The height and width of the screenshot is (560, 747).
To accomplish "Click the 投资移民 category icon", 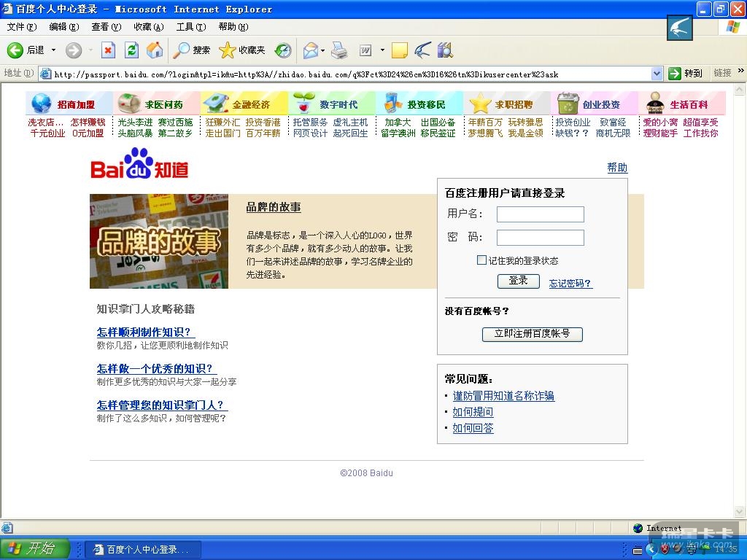I will click(x=392, y=104).
